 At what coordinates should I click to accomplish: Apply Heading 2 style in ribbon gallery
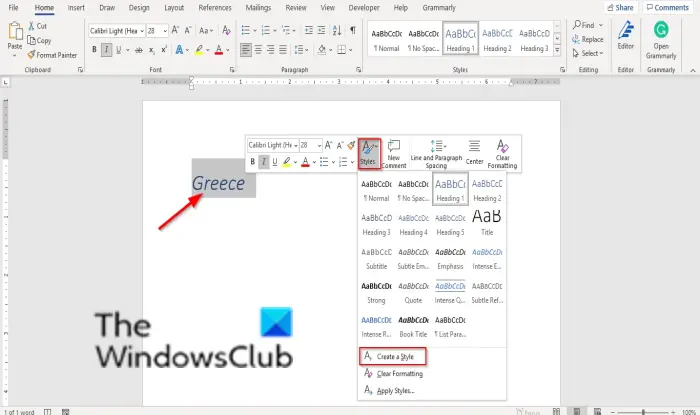click(x=497, y=39)
